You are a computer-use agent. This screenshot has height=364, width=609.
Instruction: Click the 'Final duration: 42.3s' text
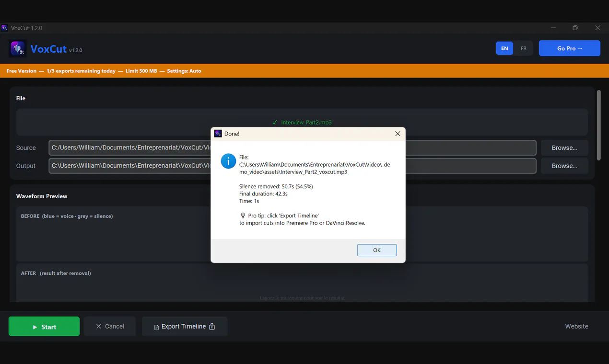[x=263, y=194]
